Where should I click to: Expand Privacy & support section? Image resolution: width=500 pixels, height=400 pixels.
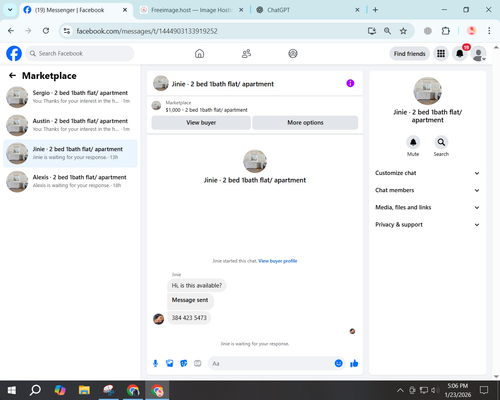tap(427, 225)
